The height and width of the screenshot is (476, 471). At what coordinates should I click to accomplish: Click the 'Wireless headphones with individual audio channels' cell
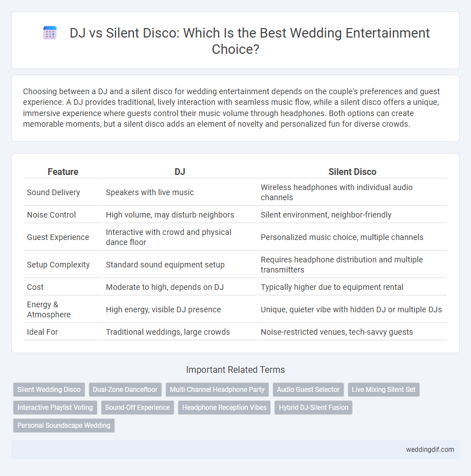[352, 192]
